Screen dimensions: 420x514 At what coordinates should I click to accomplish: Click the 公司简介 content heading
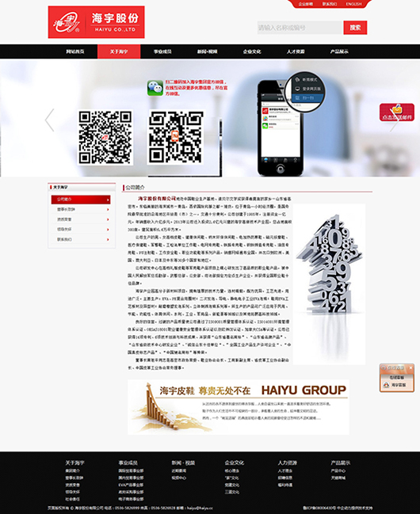pyautogui.click(x=135, y=187)
